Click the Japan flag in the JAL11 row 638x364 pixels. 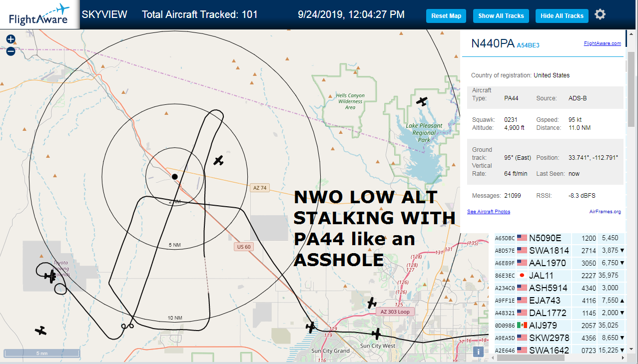point(522,276)
